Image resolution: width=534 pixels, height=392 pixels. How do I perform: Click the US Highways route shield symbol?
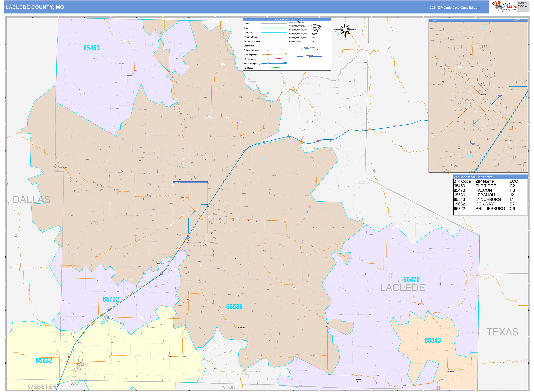[268, 59]
